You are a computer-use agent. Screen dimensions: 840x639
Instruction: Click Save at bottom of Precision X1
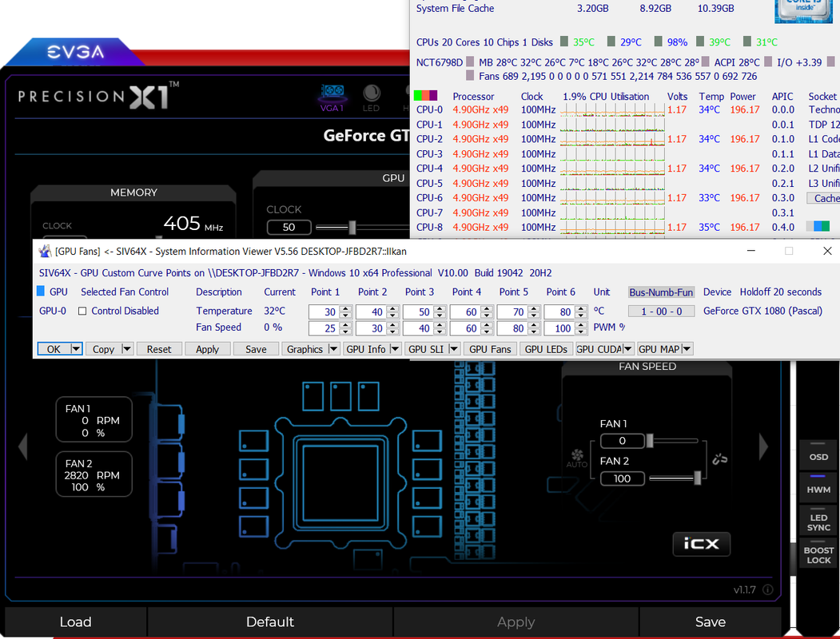(711, 621)
